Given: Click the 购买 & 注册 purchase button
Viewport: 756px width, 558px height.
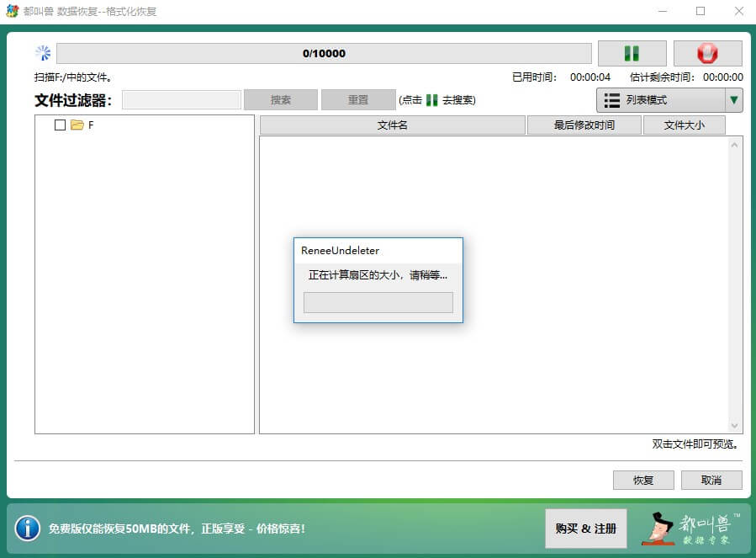Looking at the screenshot, I should [x=586, y=529].
